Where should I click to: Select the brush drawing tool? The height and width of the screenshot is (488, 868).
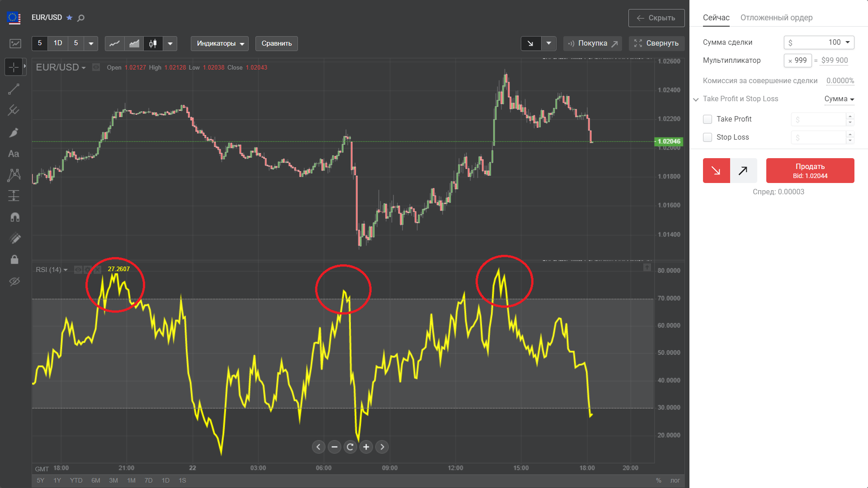click(x=14, y=132)
